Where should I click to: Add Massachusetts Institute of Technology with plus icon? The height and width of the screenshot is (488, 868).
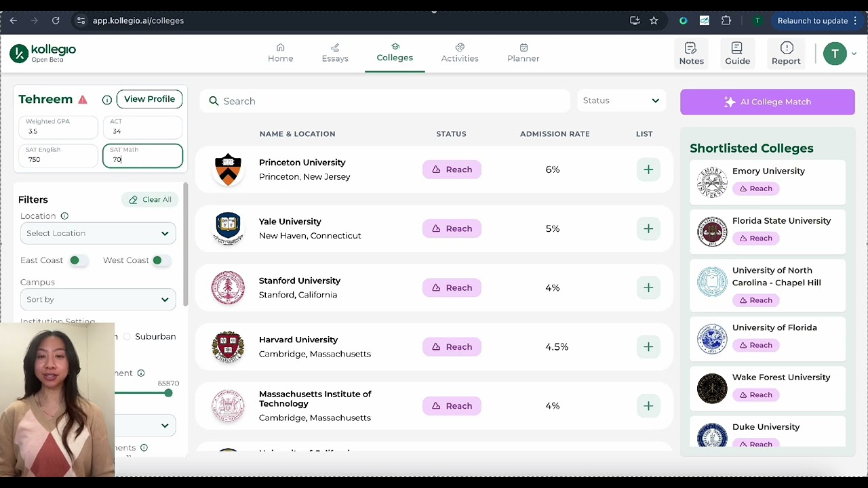tap(648, 405)
